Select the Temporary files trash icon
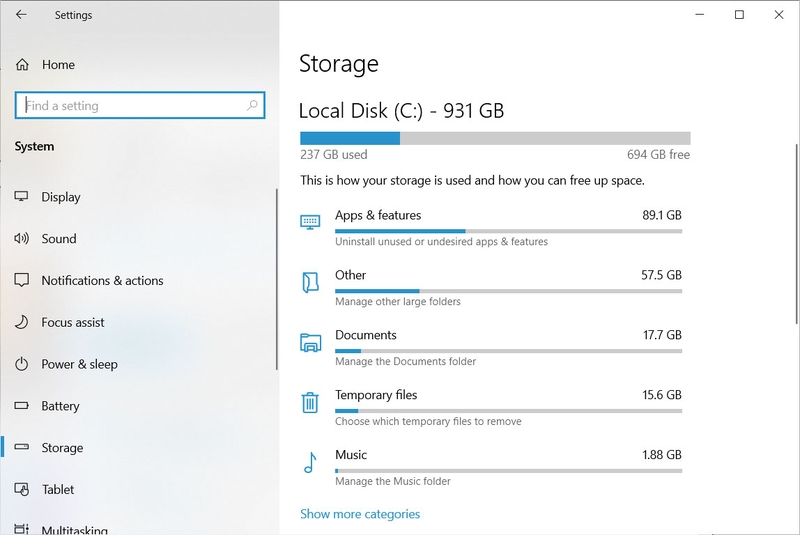Image resolution: width=800 pixels, height=535 pixels. pyautogui.click(x=310, y=402)
